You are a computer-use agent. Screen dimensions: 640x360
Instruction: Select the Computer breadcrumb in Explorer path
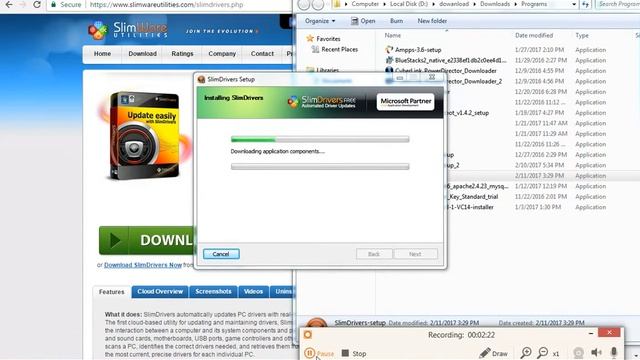(x=365, y=4)
